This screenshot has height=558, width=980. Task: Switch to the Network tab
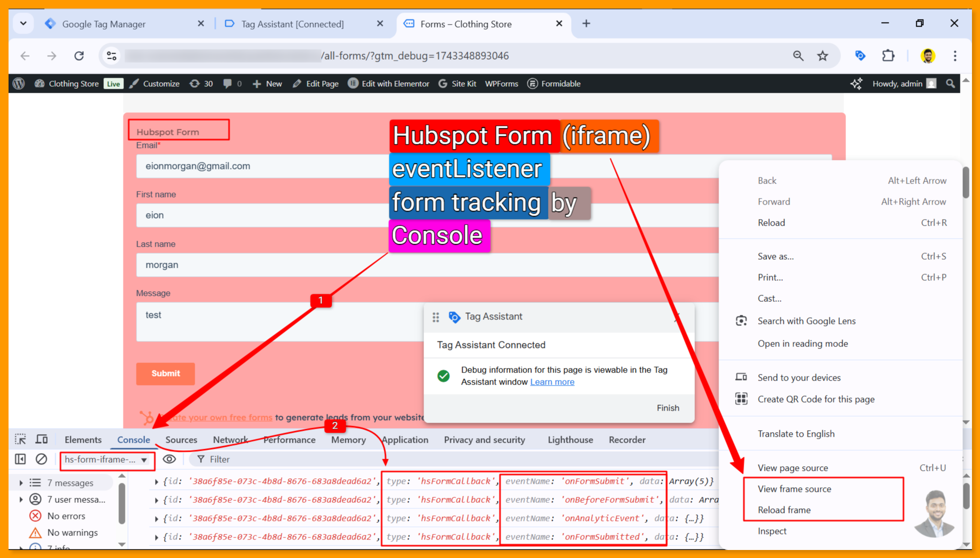pyautogui.click(x=230, y=440)
